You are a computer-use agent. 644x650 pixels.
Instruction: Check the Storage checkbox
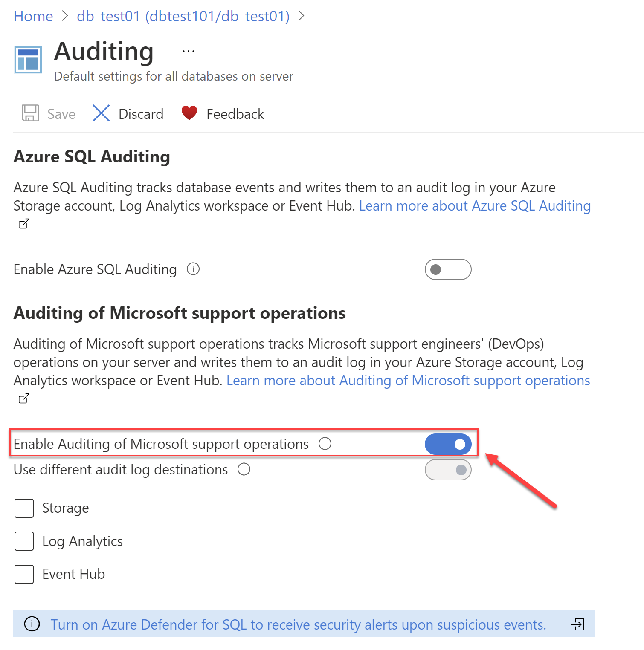(x=24, y=508)
